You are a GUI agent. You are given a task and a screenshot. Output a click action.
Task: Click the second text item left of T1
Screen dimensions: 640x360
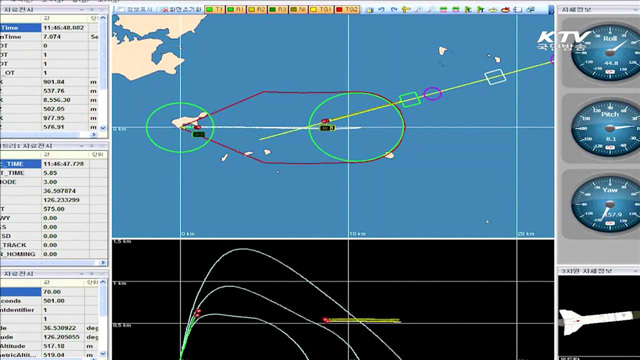point(182,9)
